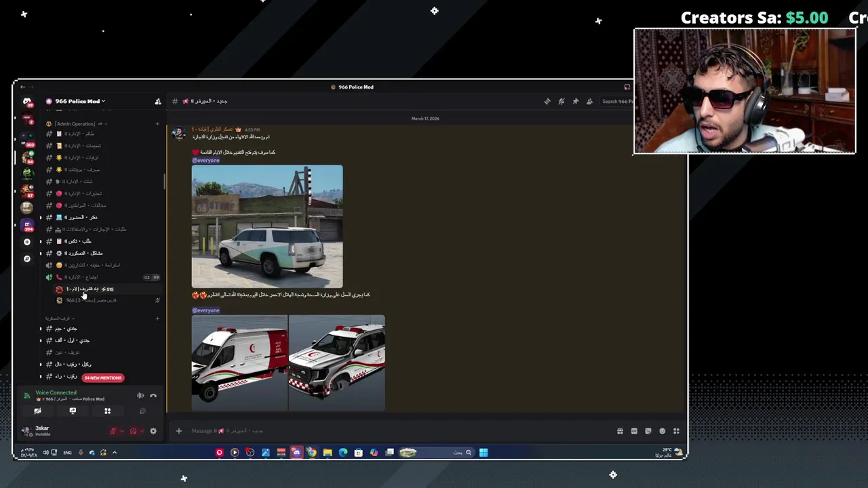This screenshot has height=488, width=868.
Task: Click 3skar user profile area
Action: point(41,431)
